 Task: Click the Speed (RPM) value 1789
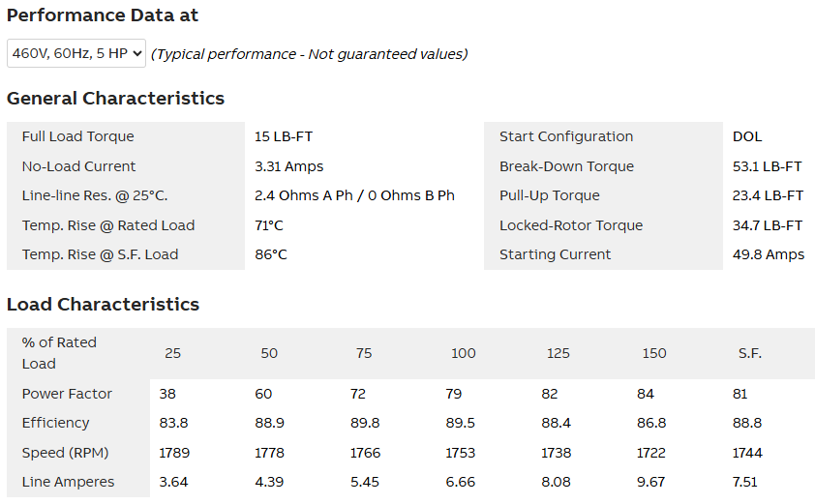pos(172,453)
